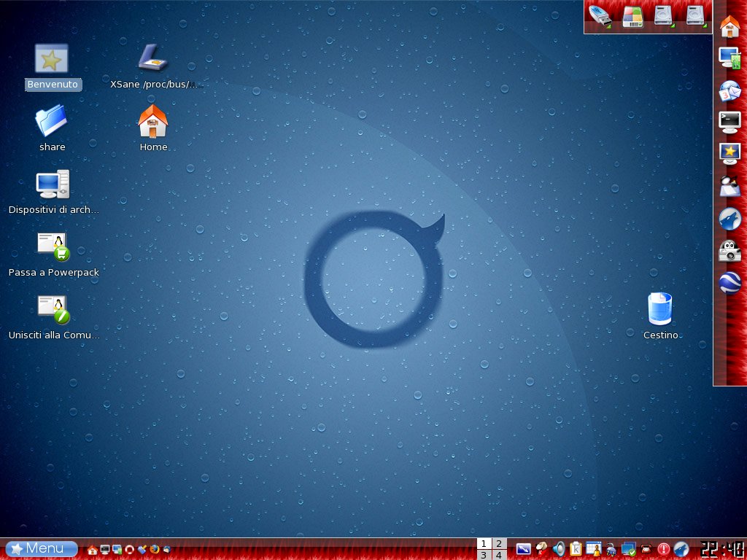747x560 pixels.
Task: Click the monitor with star icon in sidebar
Action: click(729, 154)
